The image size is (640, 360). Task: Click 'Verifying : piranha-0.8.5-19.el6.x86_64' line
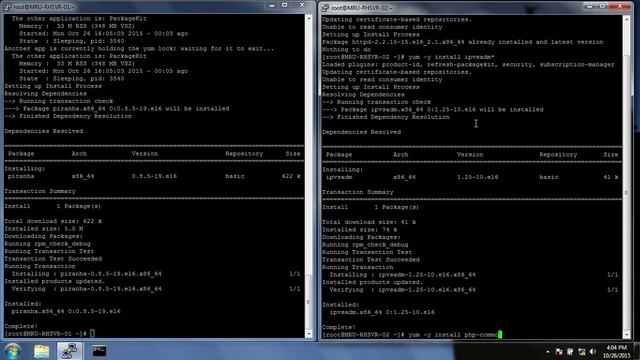tap(87, 289)
